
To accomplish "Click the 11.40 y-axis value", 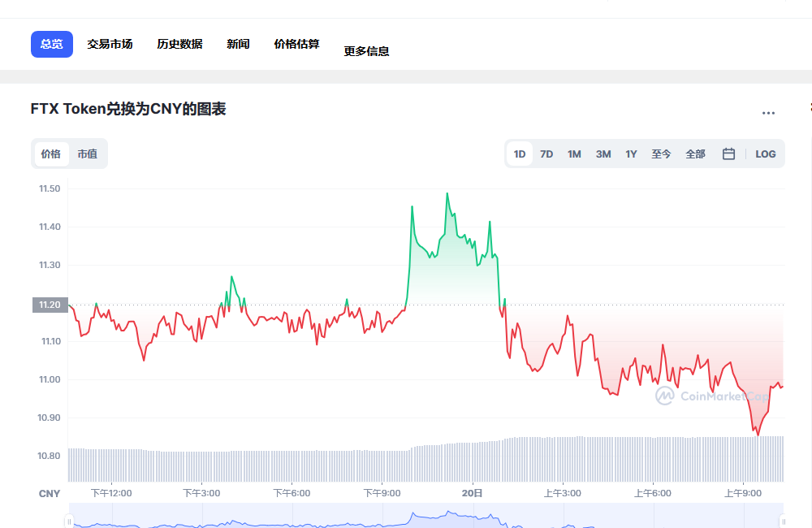I will click(50, 227).
